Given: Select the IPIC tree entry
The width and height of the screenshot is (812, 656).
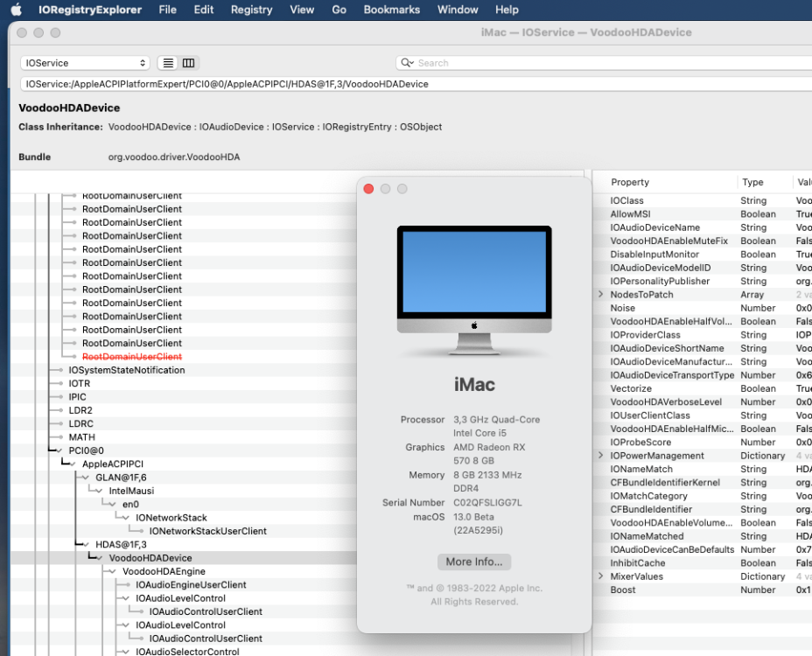Looking at the screenshot, I should (x=77, y=397).
